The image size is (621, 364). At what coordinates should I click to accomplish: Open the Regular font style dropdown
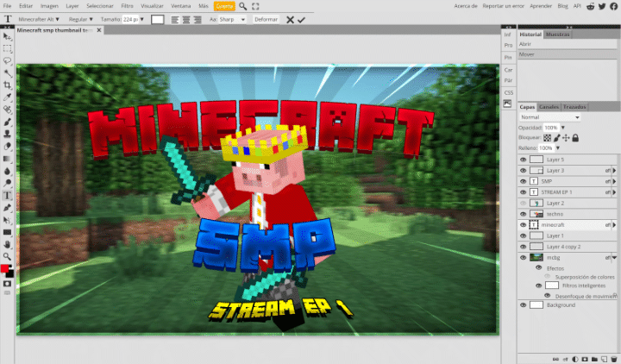80,20
